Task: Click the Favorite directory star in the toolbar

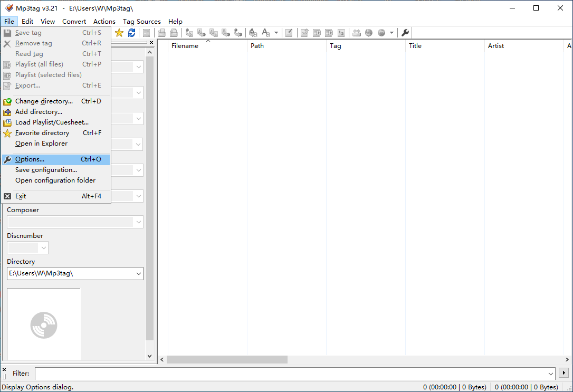Action: (119, 33)
